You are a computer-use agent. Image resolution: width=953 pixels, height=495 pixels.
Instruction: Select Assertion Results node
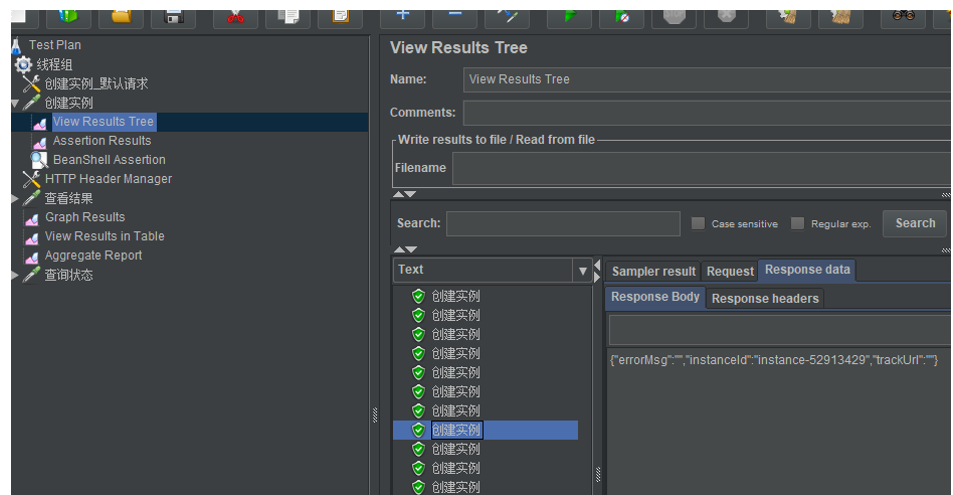[x=101, y=140]
